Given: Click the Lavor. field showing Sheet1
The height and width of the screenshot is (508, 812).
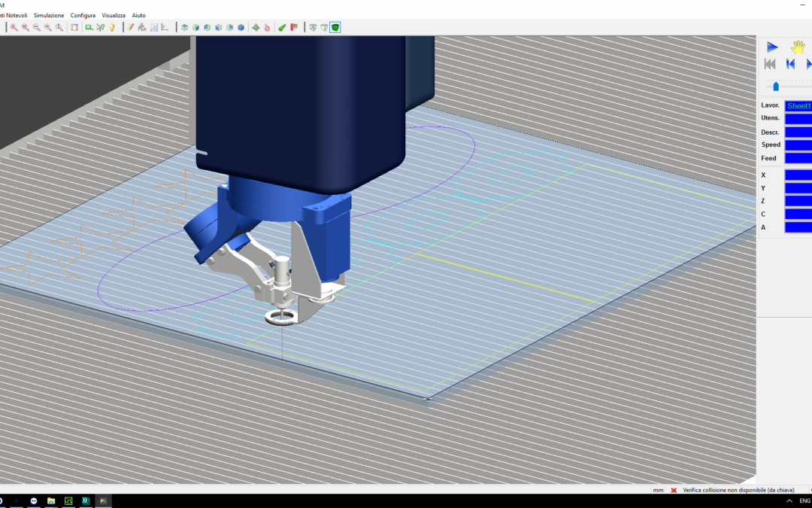Looking at the screenshot, I should [x=798, y=106].
